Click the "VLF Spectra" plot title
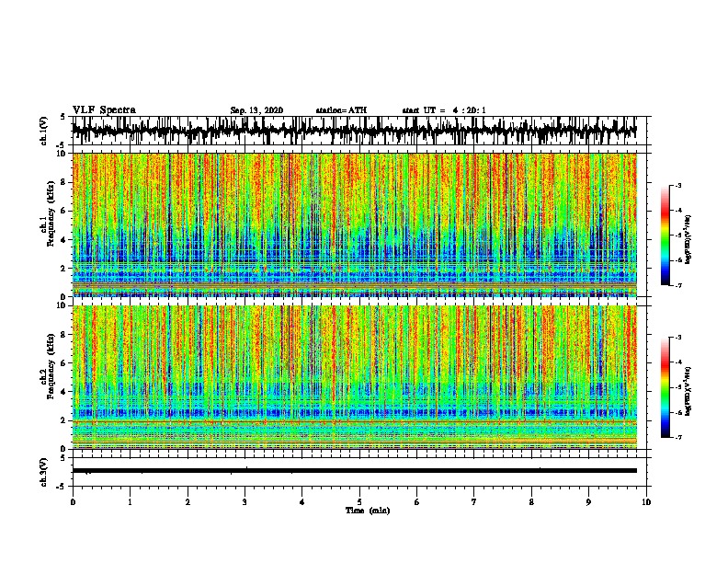The height and width of the screenshot is (563, 728). (104, 109)
